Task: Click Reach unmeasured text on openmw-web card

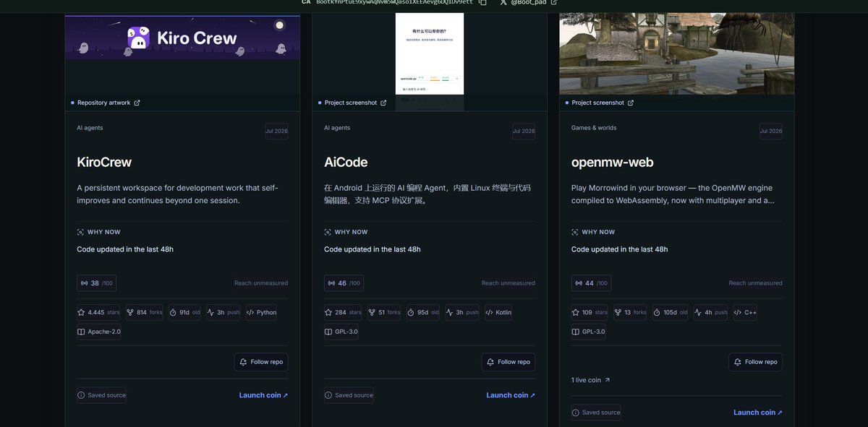Action: pyautogui.click(x=756, y=283)
